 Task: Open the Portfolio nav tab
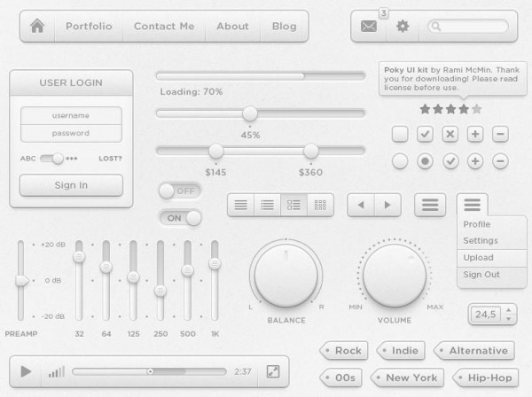(89, 26)
